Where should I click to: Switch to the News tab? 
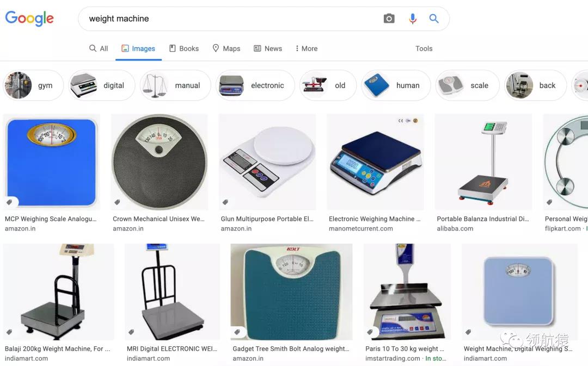click(x=268, y=48)
